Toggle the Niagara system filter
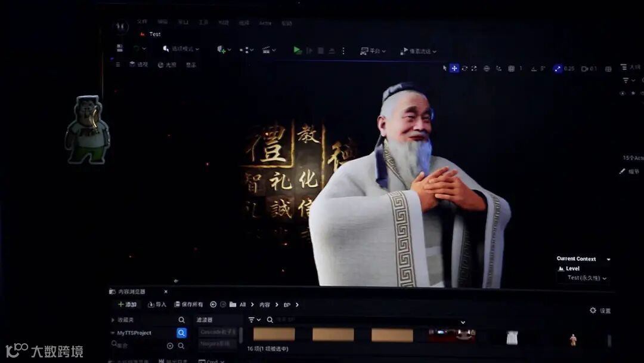This screenshot has height=363, width=644. [218, 343]
